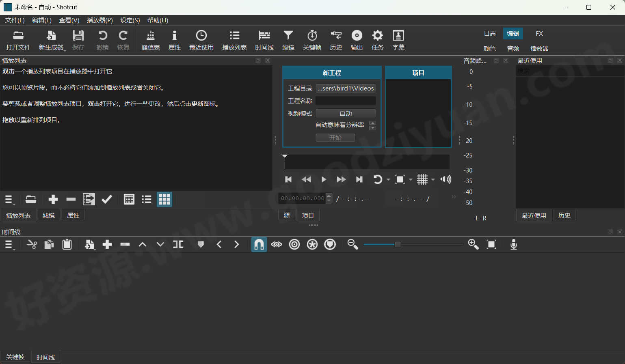Open the 视频模式 自动 dropdown
625x364 pixels.
tap(345, 113)
